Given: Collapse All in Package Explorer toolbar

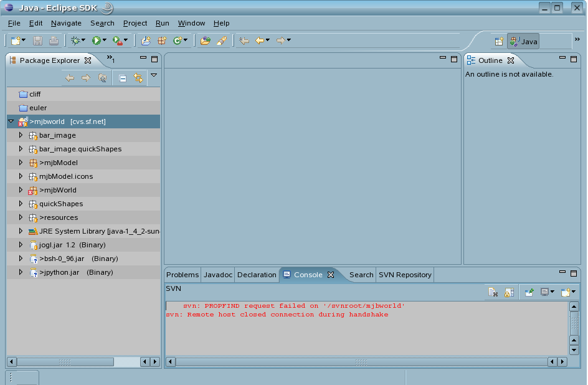Looking at the screenshot, I should pos(123,78).
